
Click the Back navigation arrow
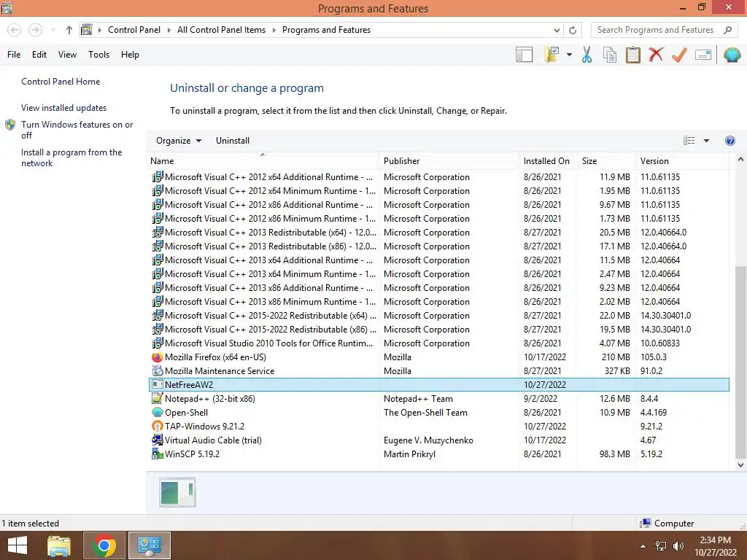(x=15, y=30)
